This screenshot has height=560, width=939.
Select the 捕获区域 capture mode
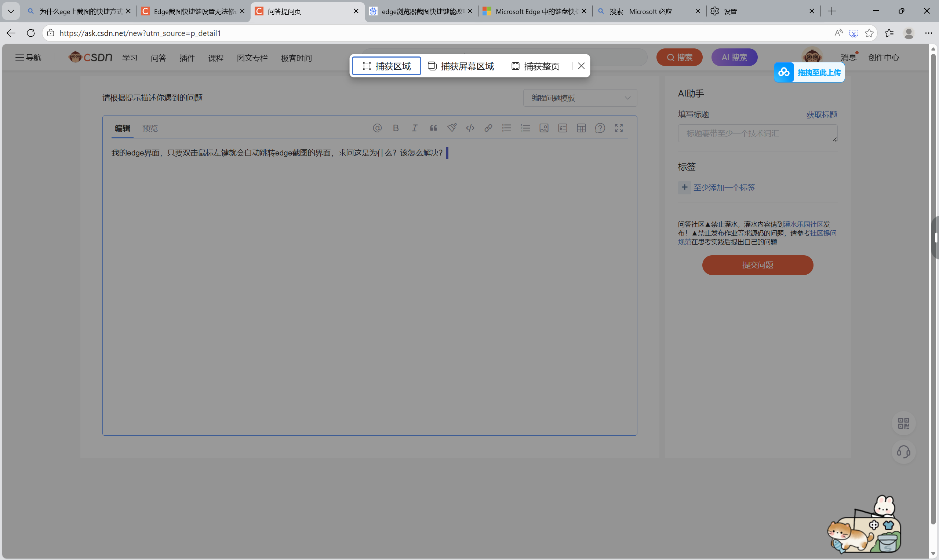point(387,66)
